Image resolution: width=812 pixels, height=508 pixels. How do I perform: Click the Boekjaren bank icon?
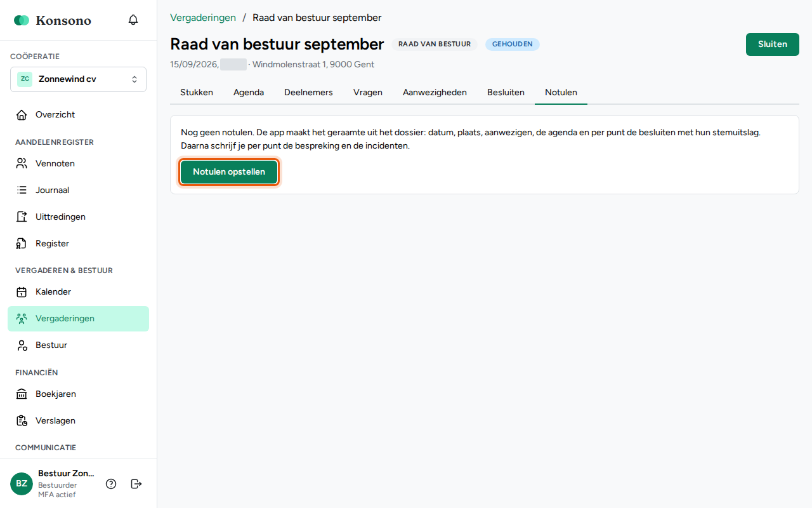(x=22, y=394)
